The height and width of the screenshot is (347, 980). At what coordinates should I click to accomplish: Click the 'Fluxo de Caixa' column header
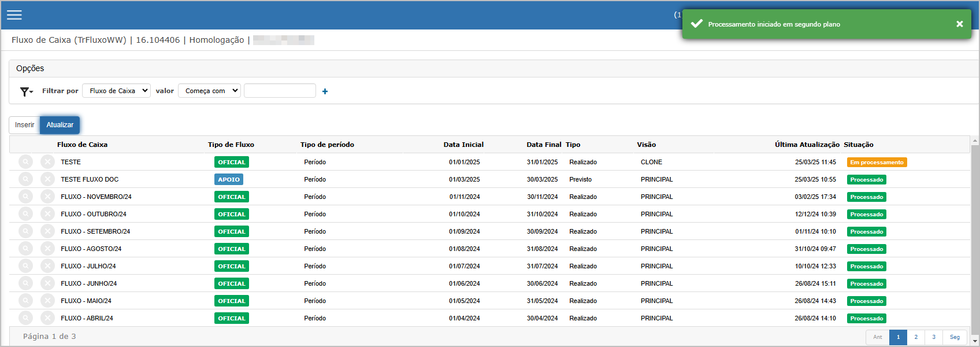82,145
